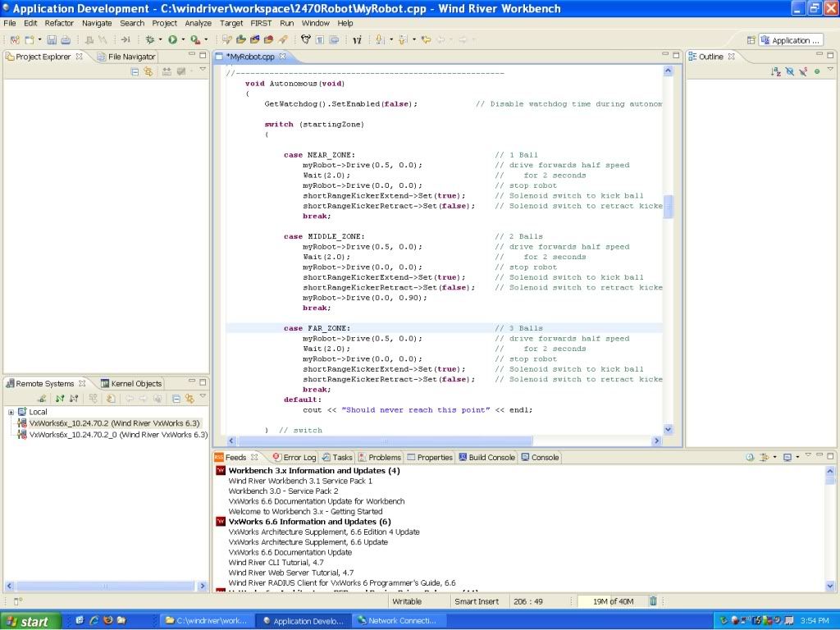Toggle Hide Static Members in Outline toolbar

pos(804,72)
